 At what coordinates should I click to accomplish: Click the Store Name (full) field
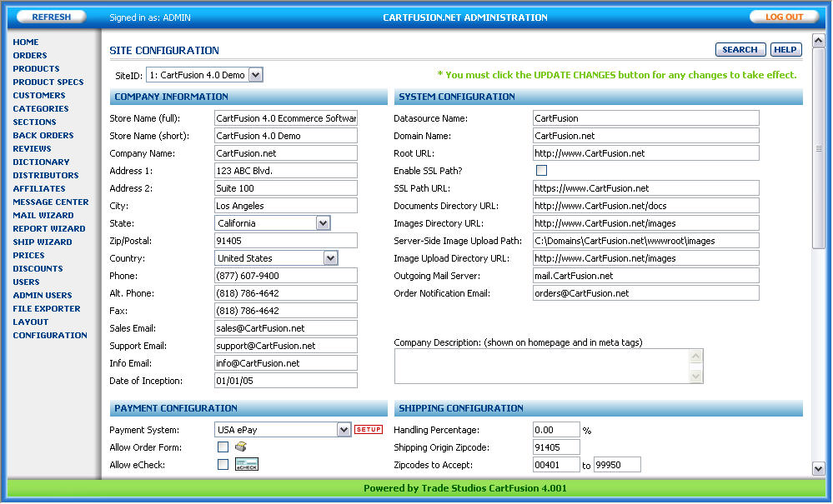286,117
